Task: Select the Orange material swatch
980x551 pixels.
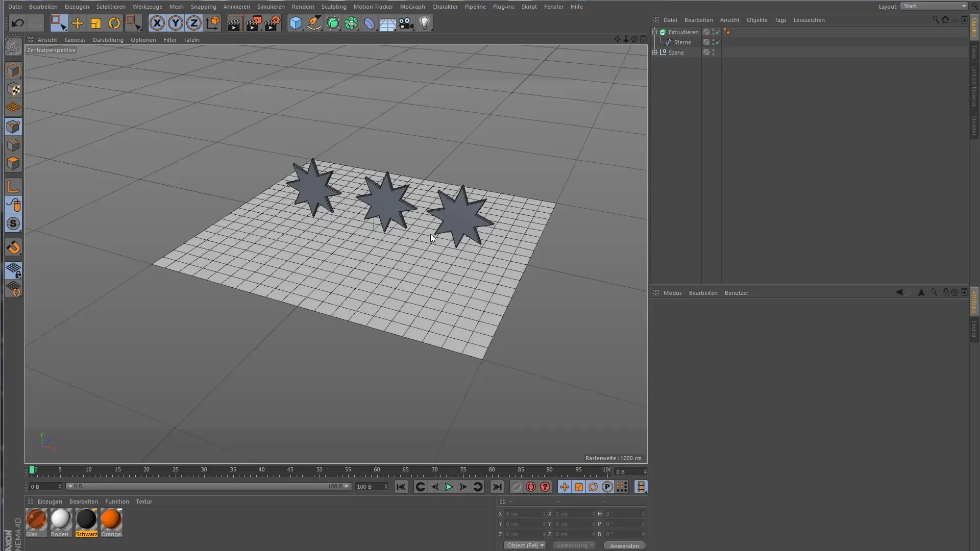Action: pyautogui.click(x=111, y=522)
